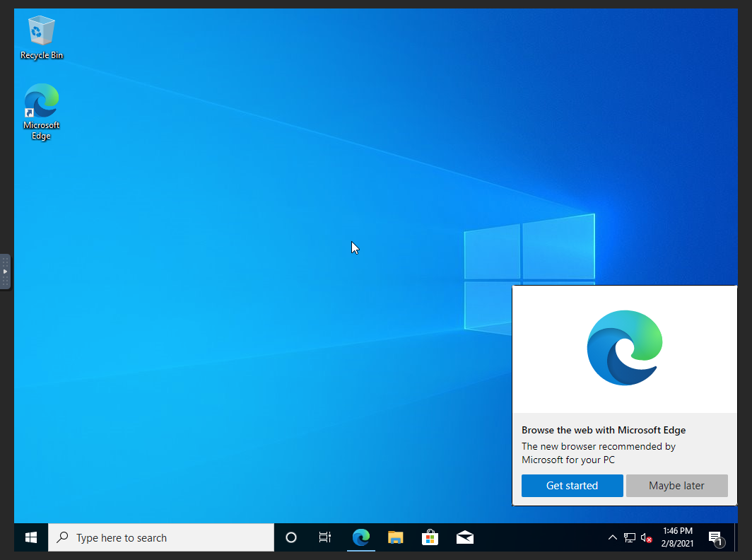Open Task View from the taskbar
Image resolution: width=752 pixels, height=560 pixels.
click(x=325, y=537)
